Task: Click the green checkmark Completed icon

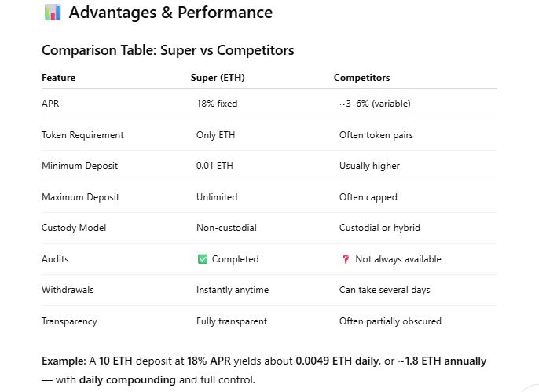Action: (203, 259)
